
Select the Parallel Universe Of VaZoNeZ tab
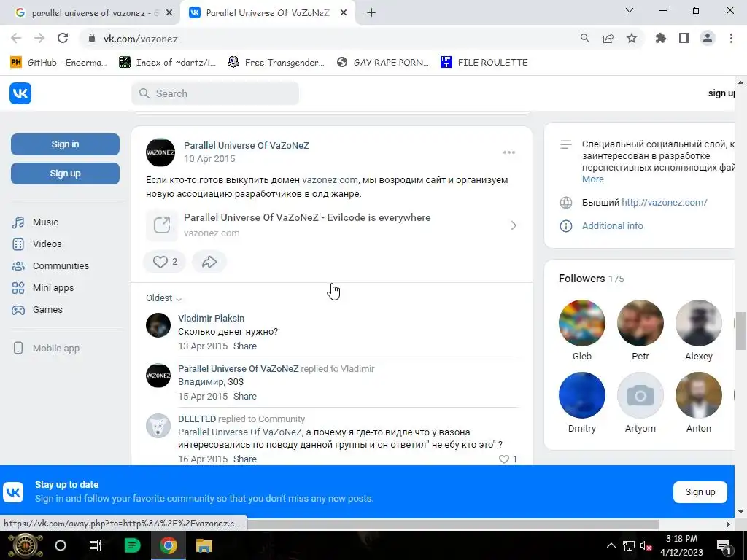click(x=267, y=13)
